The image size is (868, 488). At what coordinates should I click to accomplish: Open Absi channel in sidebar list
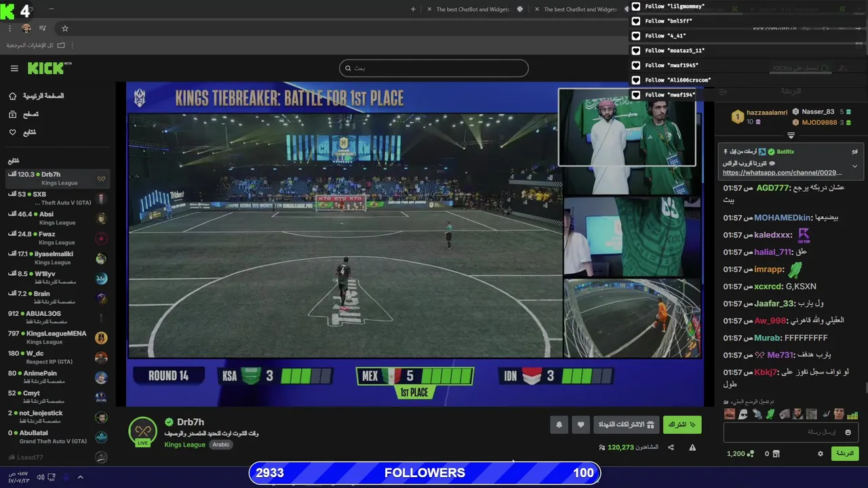click(x=57, y=218)
